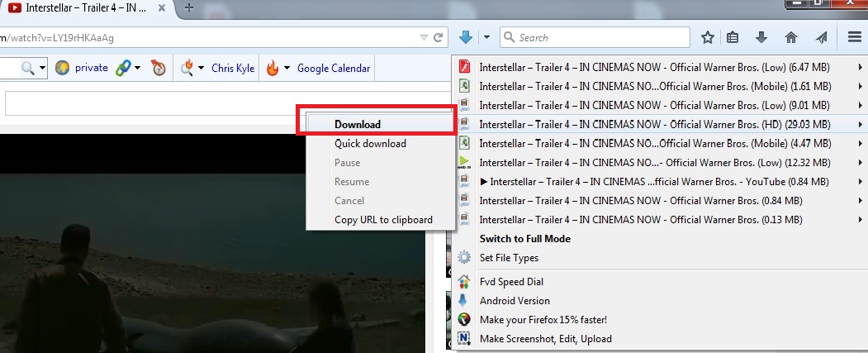
Task: Select the Low 12.32 MB webm entry
Action: [x=661, y=162]
